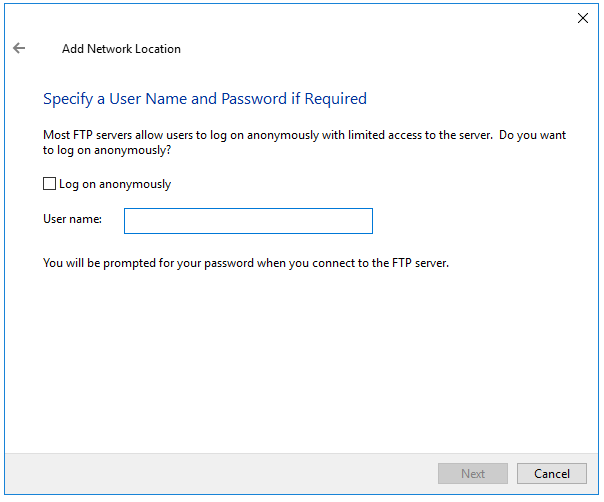604x502 pixels.
Task: Click the "Add Network Location" window title
Action: tap(121, 48)
